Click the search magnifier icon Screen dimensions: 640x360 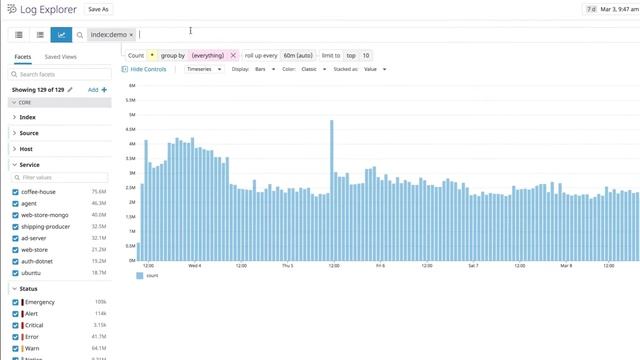click(x=80, y=35)
